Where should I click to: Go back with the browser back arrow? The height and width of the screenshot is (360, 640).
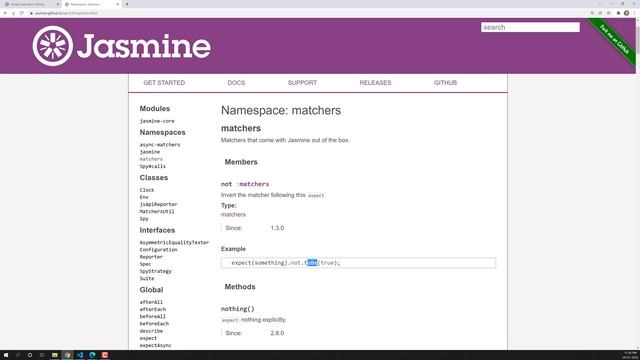(5, 13)
